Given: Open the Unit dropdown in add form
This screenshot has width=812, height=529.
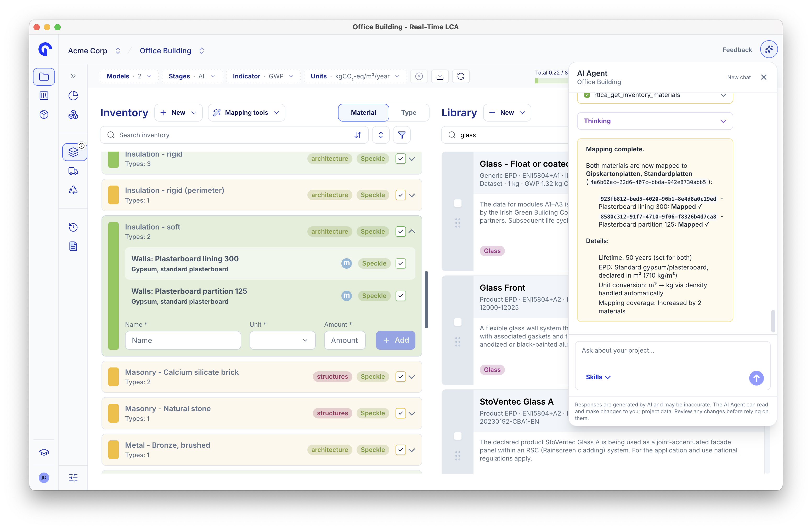Looking at the screenshot, I should (282, 340).
